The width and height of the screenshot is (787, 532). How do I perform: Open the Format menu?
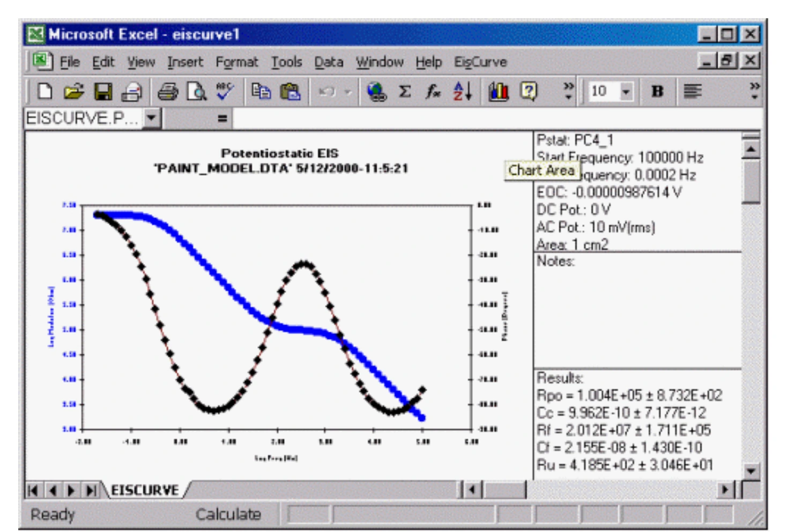click(237, 62)
